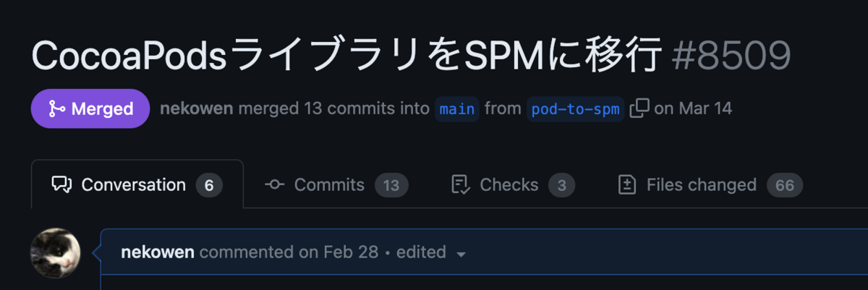The height and width of the screenshot is (290, 868).
Task: Click the Files changed count 66 badge
Action: point(785,185)
